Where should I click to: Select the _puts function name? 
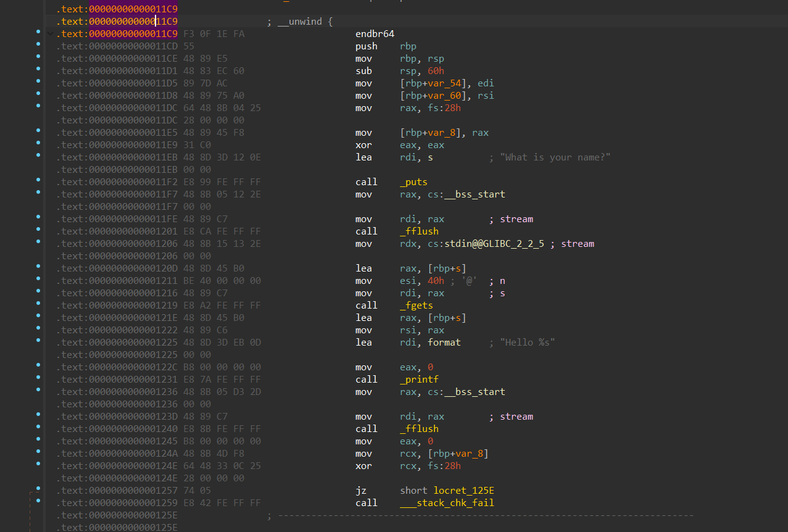pos(413,182)
